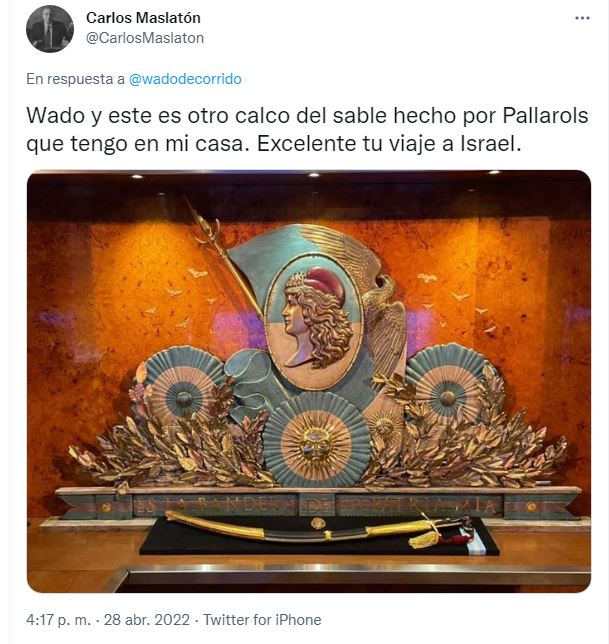Click Carlos Maslatón's profile avatar
Screen dimensions: 609x644
coord(50,29)
